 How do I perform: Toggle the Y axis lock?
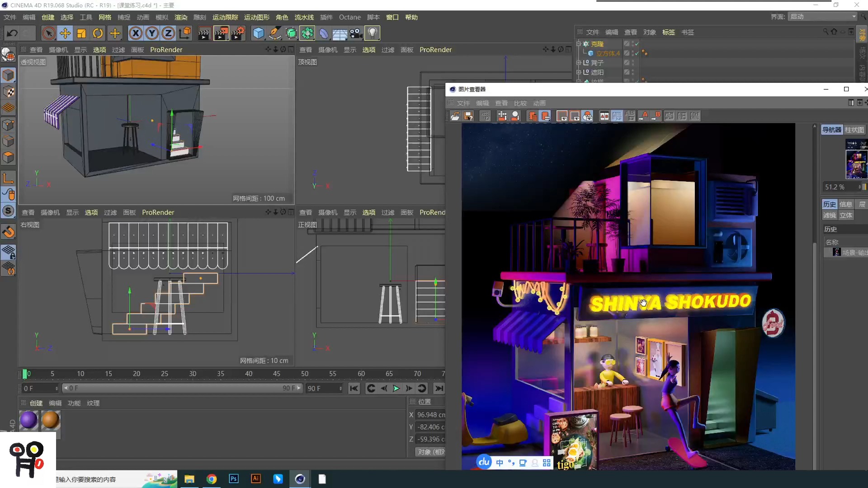[x=152, y=33]
